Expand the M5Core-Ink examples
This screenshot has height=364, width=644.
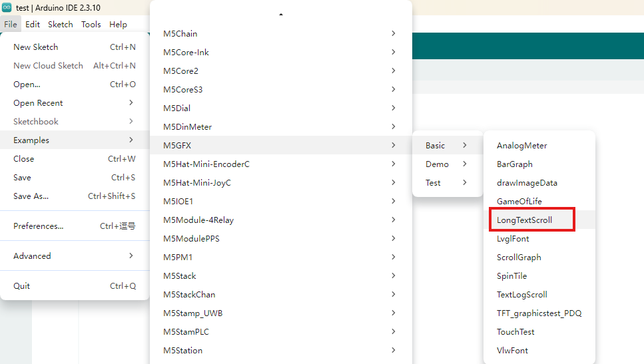(x=281, y=52)
